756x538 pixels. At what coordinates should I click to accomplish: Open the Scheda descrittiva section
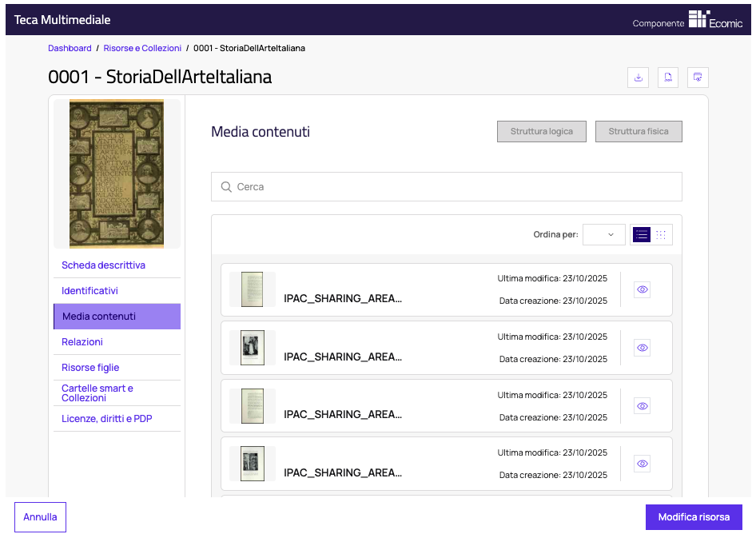point(103,265)
